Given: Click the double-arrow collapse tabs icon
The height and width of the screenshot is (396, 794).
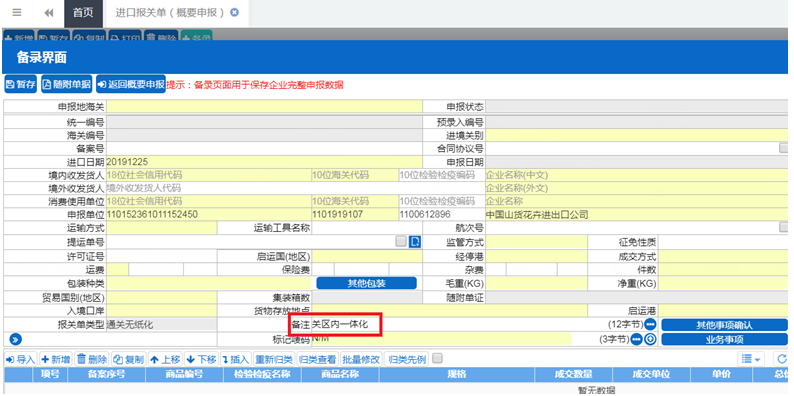Looking at the screenshot, I should (x=49, y=13).
